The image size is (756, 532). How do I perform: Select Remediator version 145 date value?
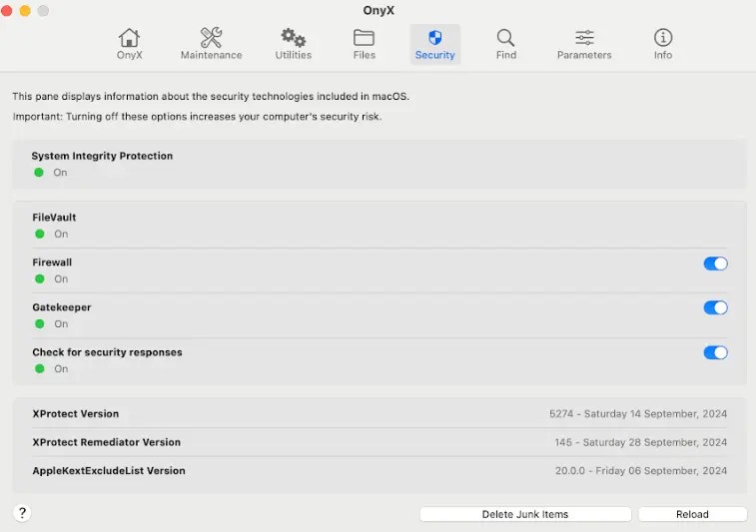[641, 442]
